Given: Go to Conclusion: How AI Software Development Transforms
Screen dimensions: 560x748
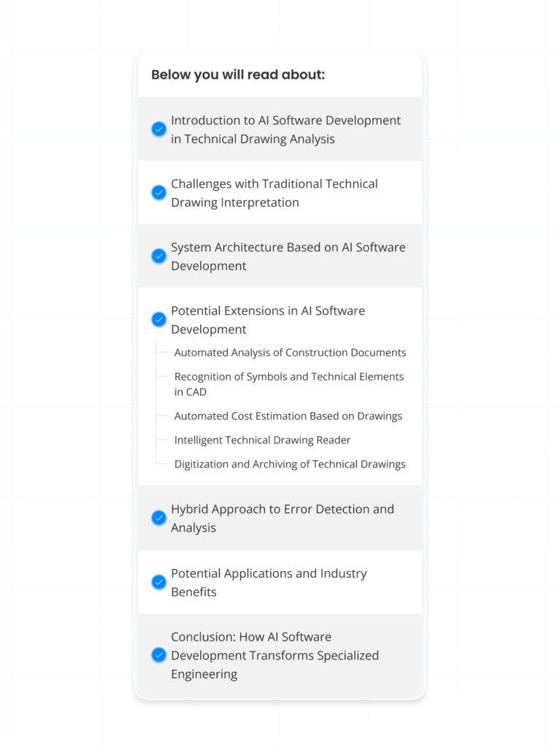Looking at the screenshot, I should [275, 655].
